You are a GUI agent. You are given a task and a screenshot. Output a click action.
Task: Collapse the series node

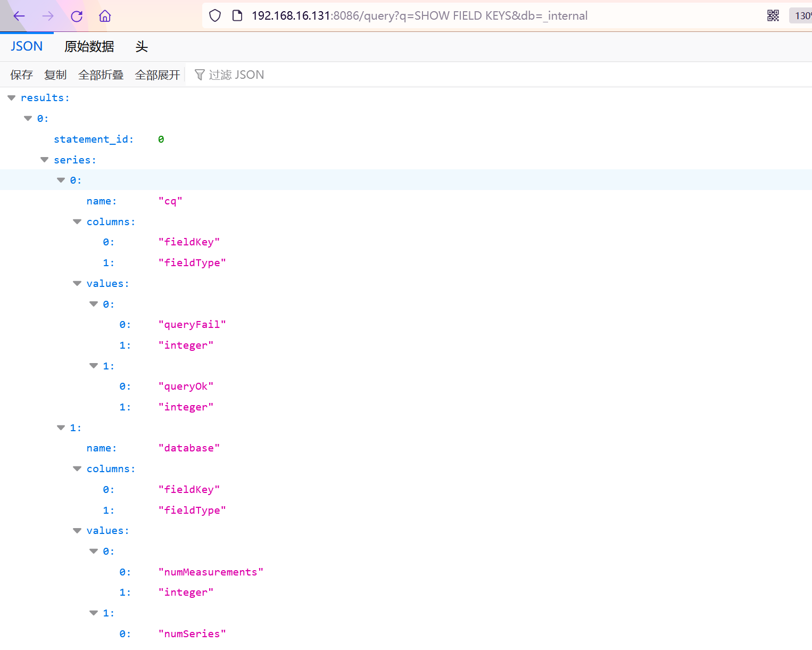tap(44, 160)
